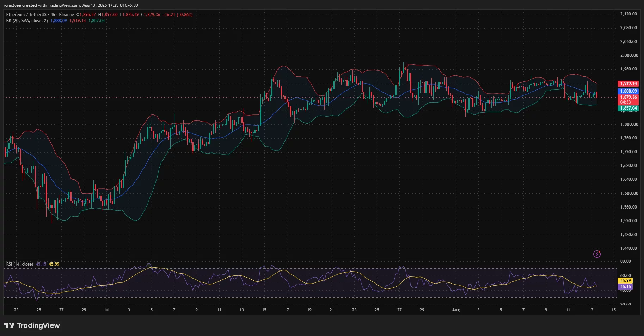Click the 15 marker at the time axis end

[x=614, y=310]
